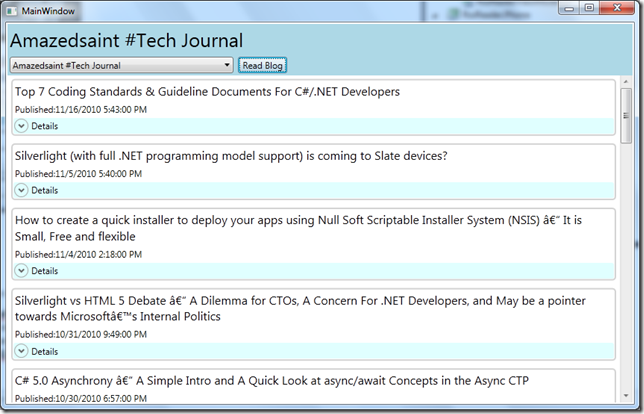The width and height of the screenshot is (644, 414).
Task: Select the Silverlight vs HTML 5 Debate title
Action: 300,308
